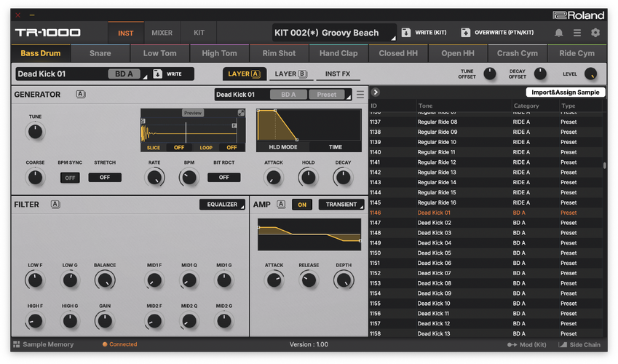Select Dead Kick 05 in tone list
Screen dimensions: 618x364
(435, 253)
